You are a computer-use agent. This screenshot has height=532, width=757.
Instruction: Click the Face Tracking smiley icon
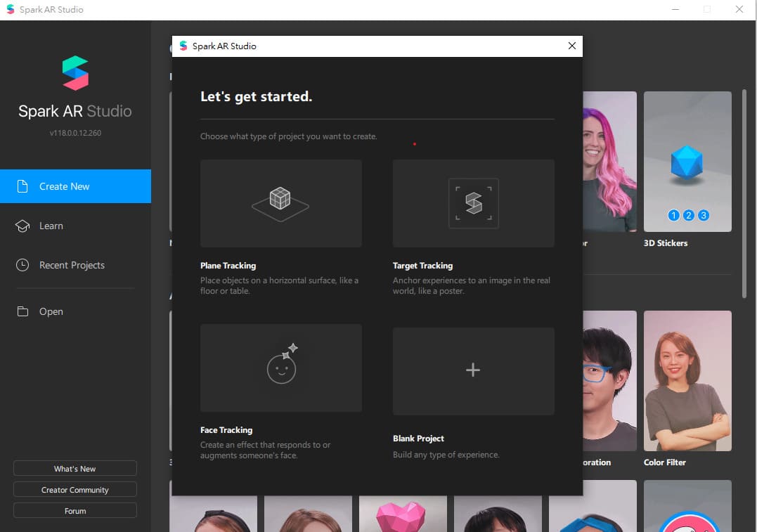pyautogui.click(x=283, y=364)
